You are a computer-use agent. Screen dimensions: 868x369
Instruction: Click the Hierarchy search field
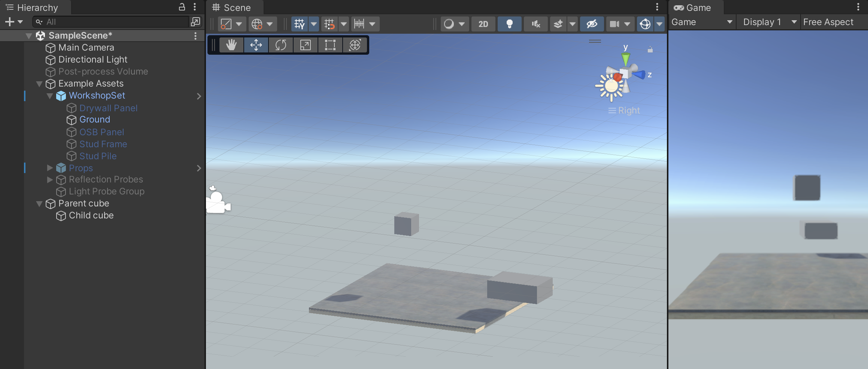(111, 22)
